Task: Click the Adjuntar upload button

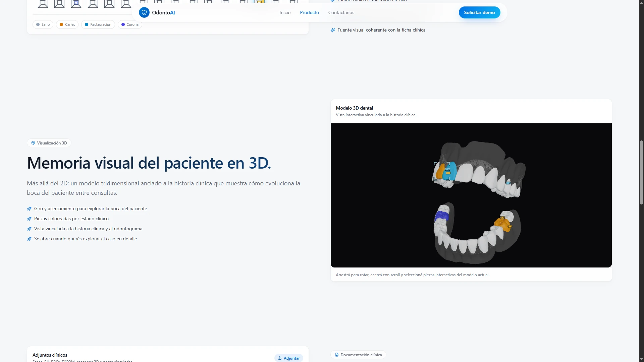Action: pos(289,358)
